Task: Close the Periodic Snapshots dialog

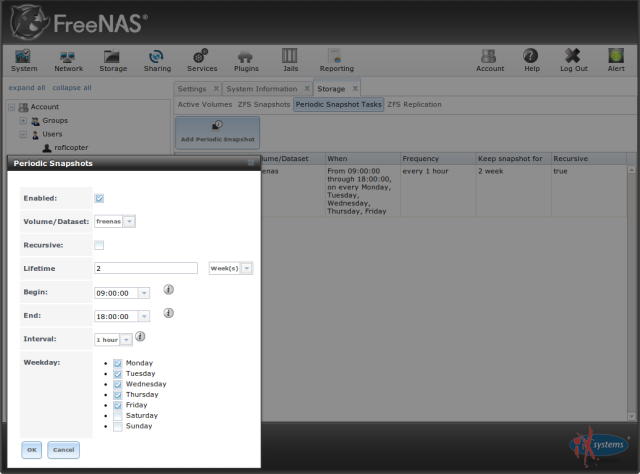Action: [x=251, y=163]
